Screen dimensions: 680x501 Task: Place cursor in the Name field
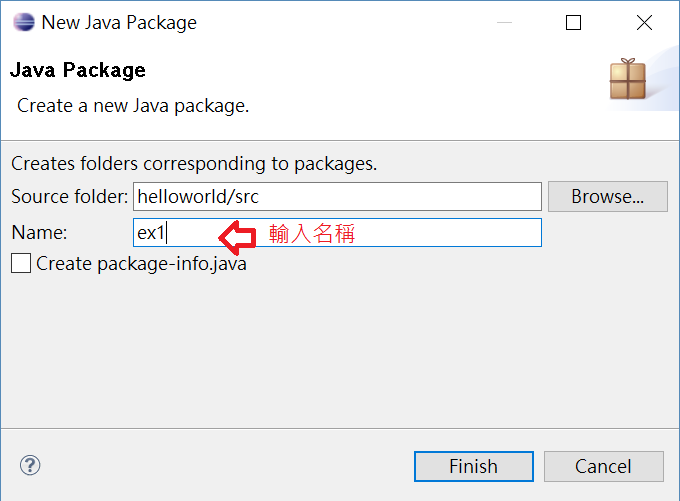(337, 232)
